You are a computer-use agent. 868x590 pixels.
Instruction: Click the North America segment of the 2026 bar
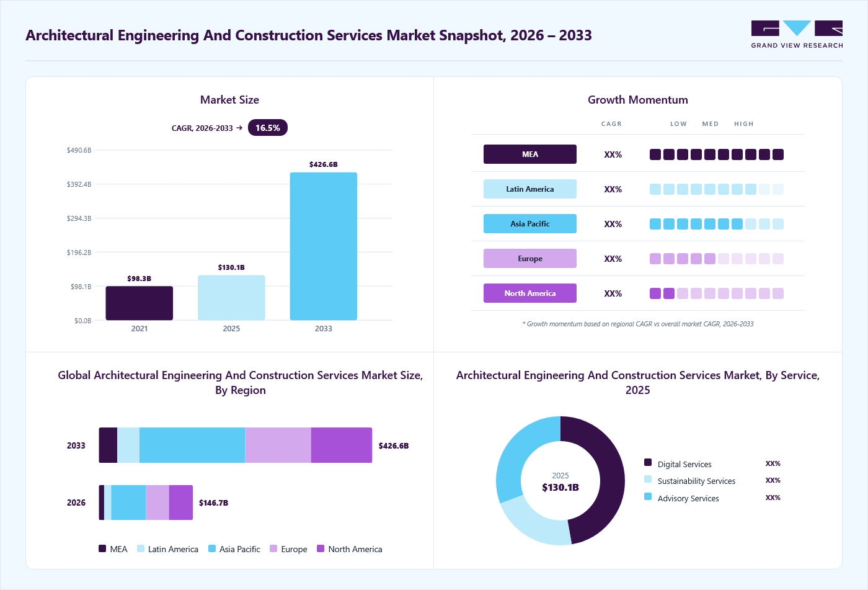click(181, 503)
